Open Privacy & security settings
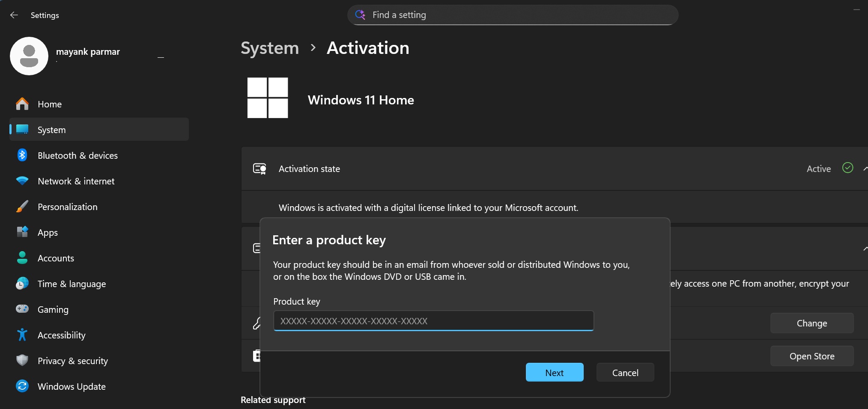The width and height of the screenshot is (868, 409). click(99, 361)
